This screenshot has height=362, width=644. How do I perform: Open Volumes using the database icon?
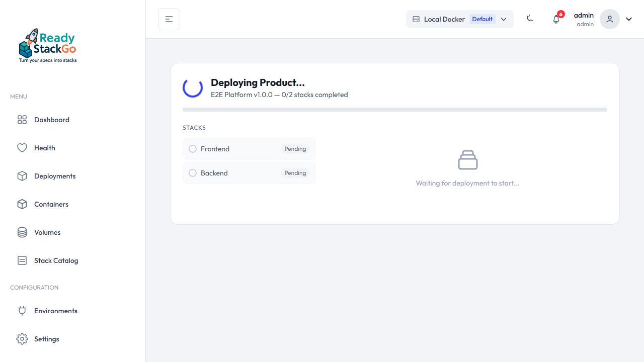pos(22,232)
